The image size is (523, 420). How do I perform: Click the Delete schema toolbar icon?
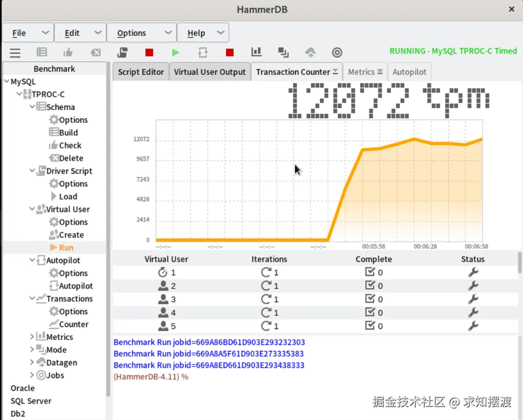click(x=96, y=53)
